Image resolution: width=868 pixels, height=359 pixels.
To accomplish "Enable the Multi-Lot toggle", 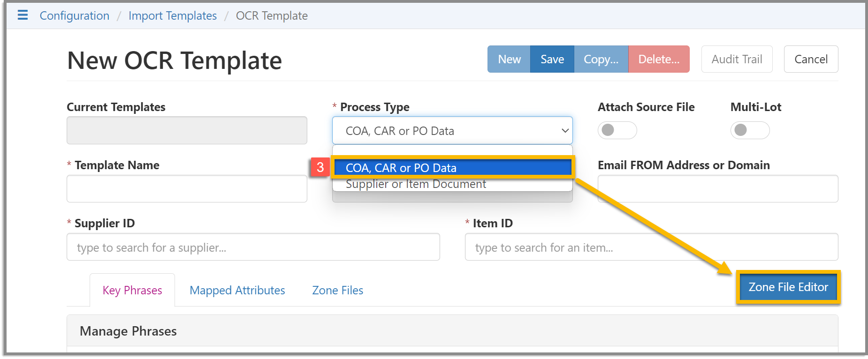I will 749,130.
